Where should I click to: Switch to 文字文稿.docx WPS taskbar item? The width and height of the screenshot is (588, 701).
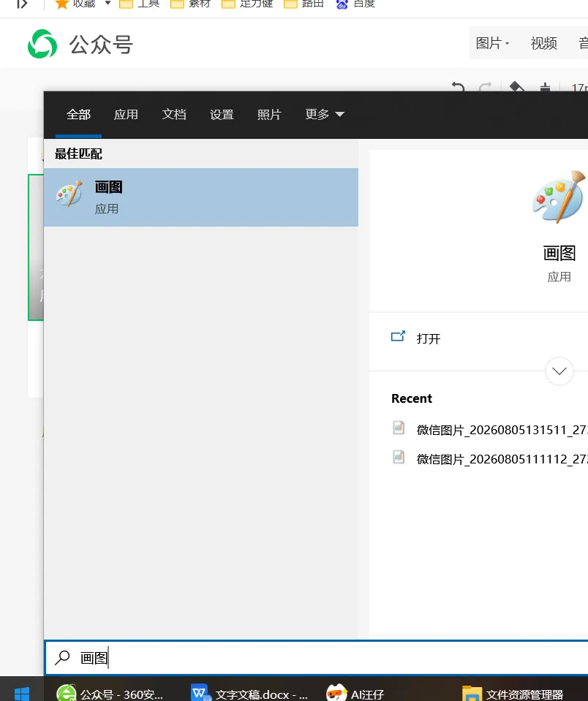pos(249,694)
